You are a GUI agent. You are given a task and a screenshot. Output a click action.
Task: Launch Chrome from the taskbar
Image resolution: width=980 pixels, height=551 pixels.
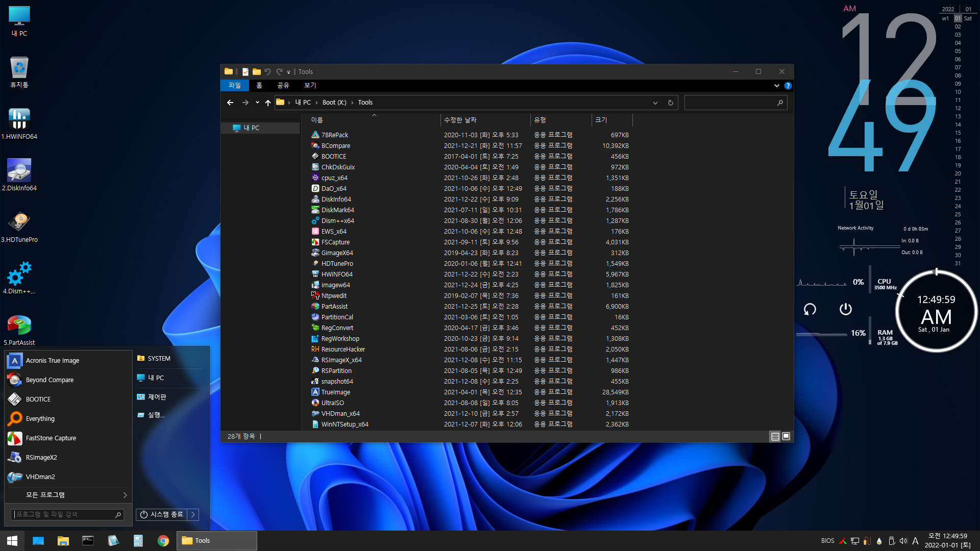point(163,541)
